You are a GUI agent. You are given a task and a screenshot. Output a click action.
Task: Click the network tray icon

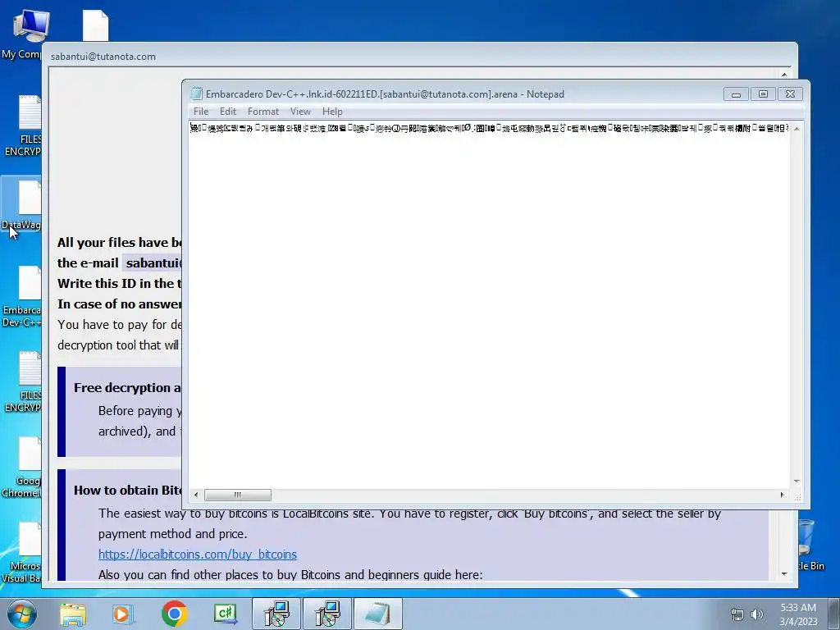pos(737,614)
